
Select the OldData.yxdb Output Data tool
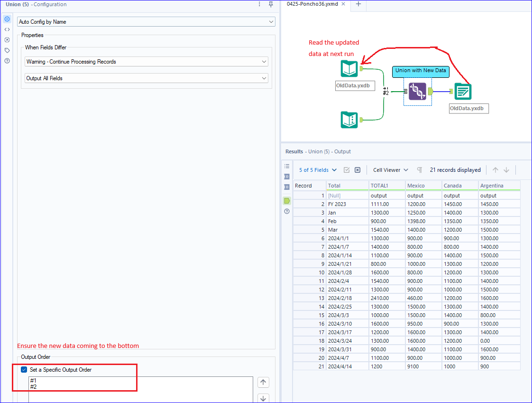pyautogui.click(x=463, y=91)
